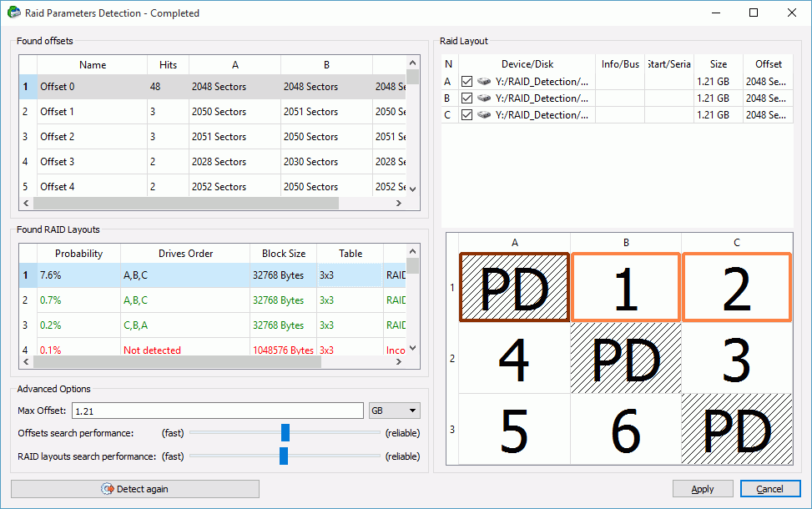Select the PD parity block in column C
The height and width of the screenshot is (509, 812).
click(736, 429)
